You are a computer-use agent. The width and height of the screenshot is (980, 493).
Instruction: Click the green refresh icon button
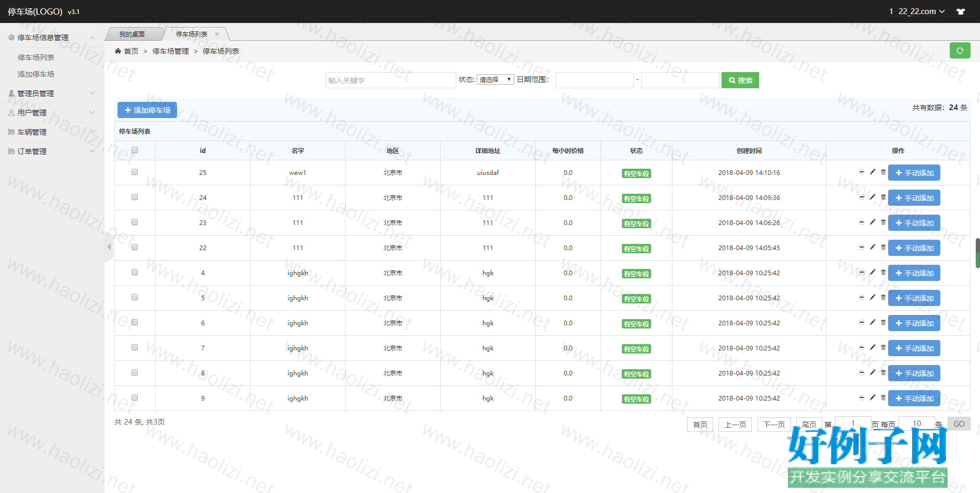(x=960, y=51)
